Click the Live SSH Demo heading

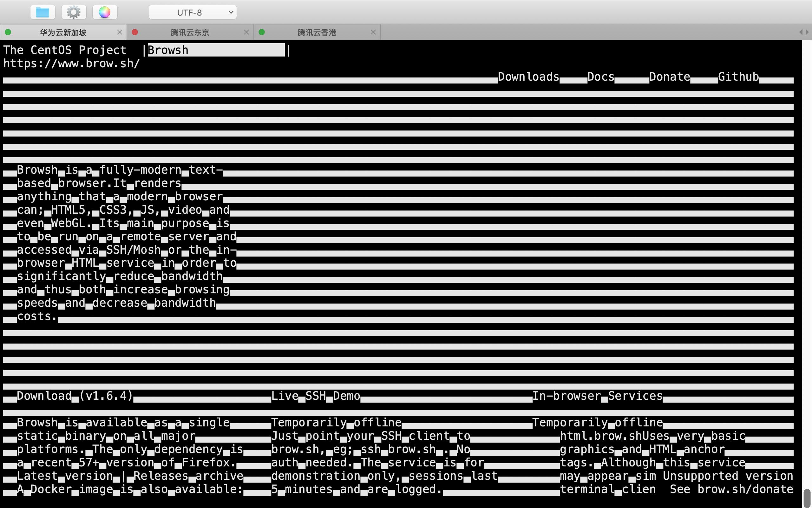click(x=315, y=396)
